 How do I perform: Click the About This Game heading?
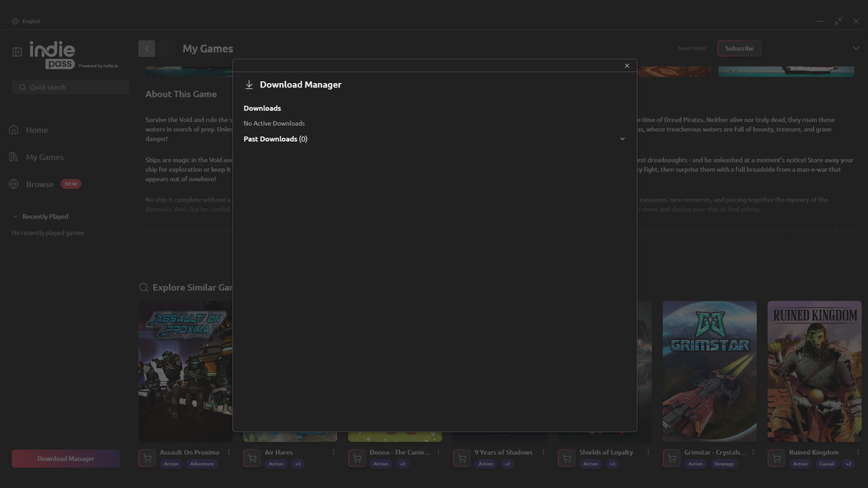(181, 94)
